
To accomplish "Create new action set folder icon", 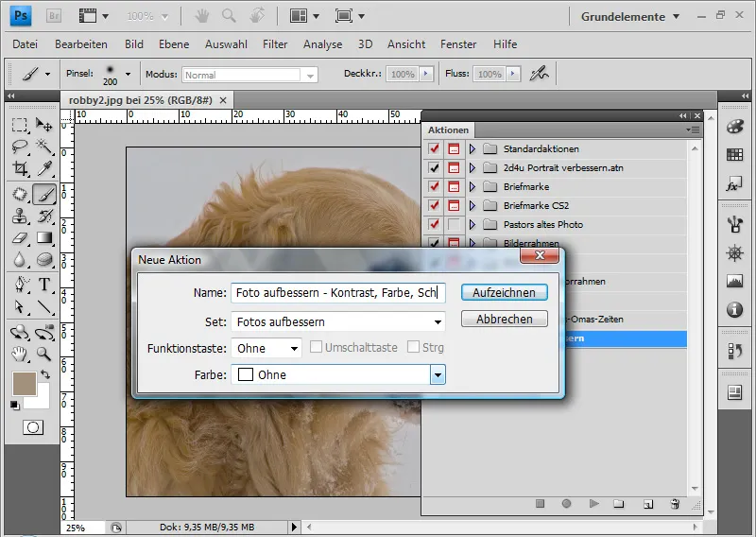I will click(619, 504).
